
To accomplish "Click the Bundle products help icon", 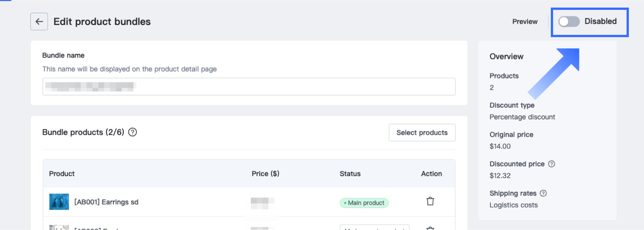I will [x=133, y=132].
